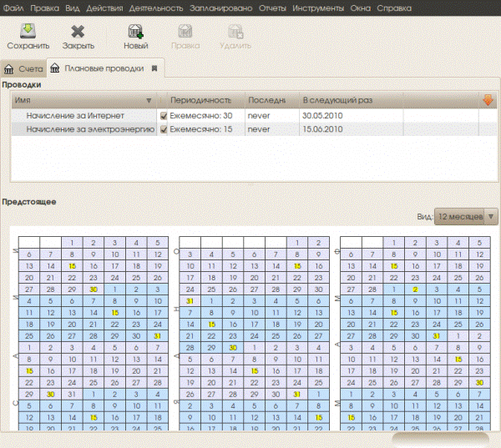Click the Сохранить (Save) toolbar icon

(x=28, y=32)
